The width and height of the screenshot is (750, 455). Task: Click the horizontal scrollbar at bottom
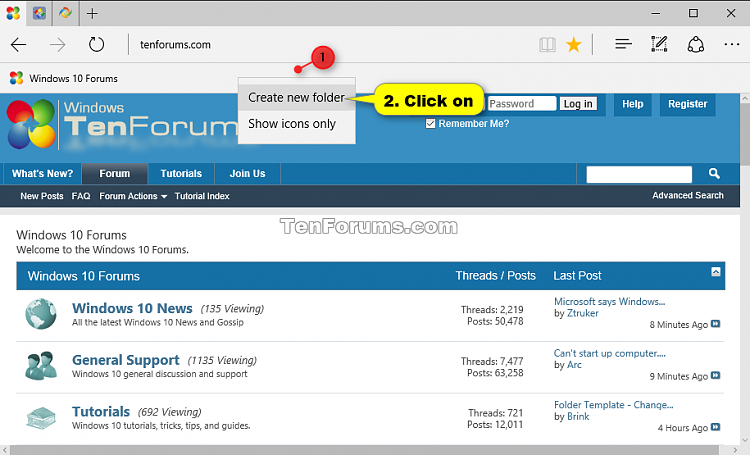364,450
